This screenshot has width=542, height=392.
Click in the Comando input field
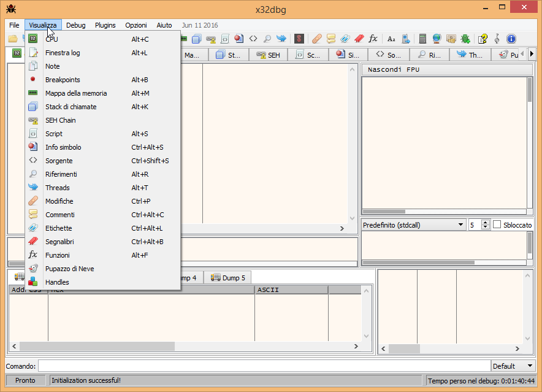click(x=264, y=366)
